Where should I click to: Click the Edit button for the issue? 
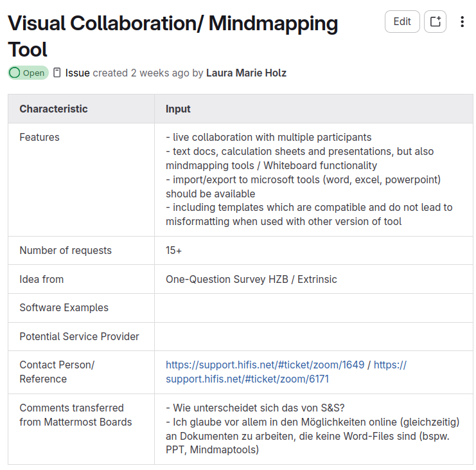(x=402, y=21)
